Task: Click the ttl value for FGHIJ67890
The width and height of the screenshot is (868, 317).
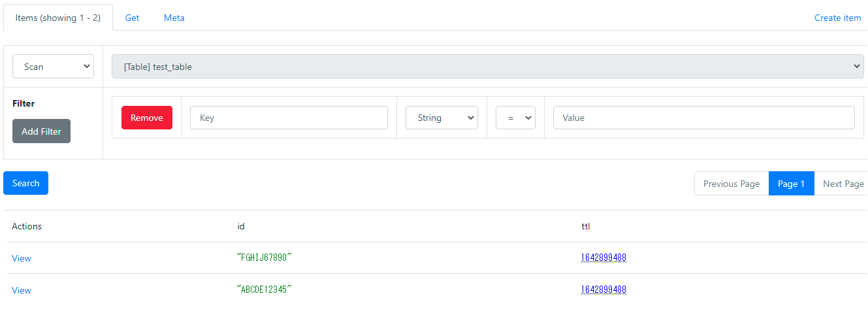Action: pyautogui.click(x=603, y=258)
